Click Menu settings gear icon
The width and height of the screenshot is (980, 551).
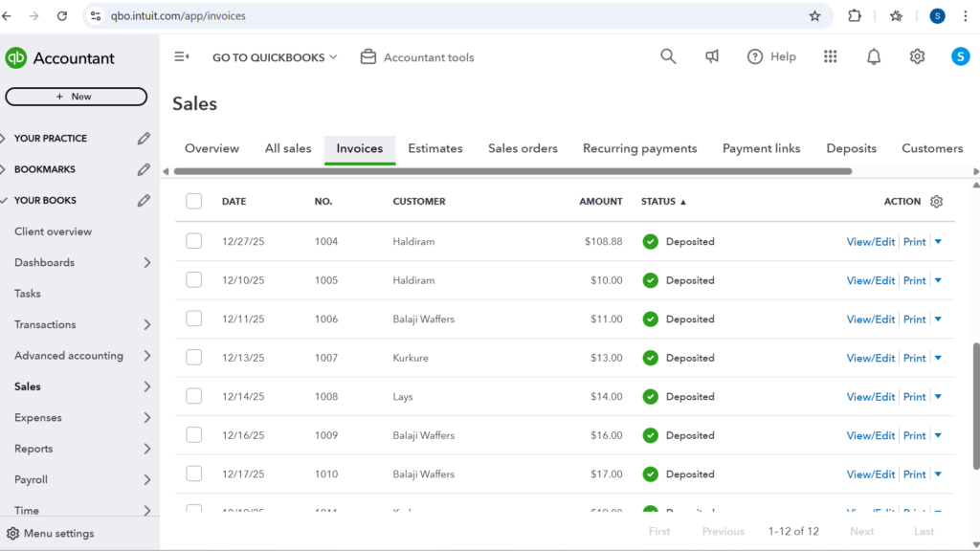click(x=12, y=534)
